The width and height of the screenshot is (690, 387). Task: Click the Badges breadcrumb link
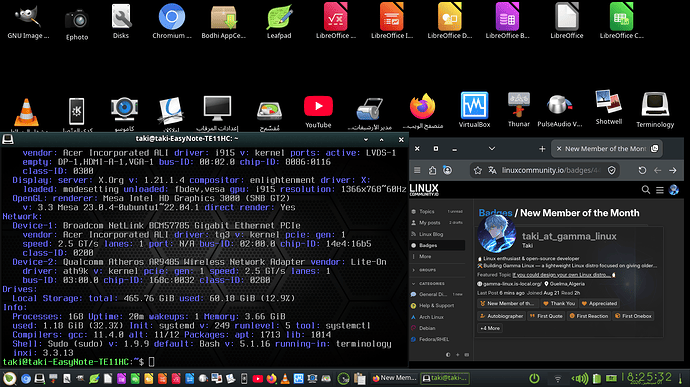[495, 213]
